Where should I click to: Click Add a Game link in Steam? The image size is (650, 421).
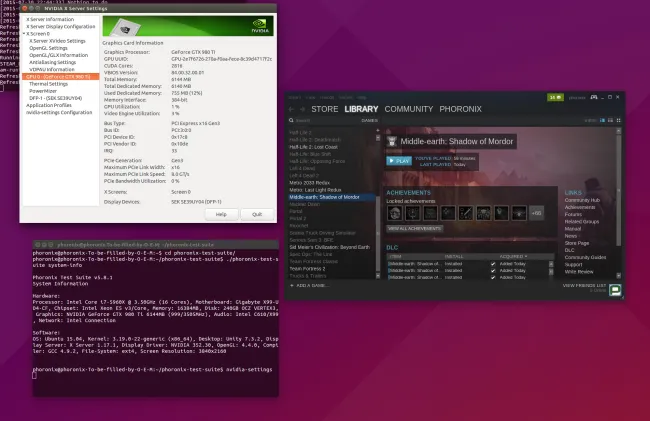click(x=313, y=286)
